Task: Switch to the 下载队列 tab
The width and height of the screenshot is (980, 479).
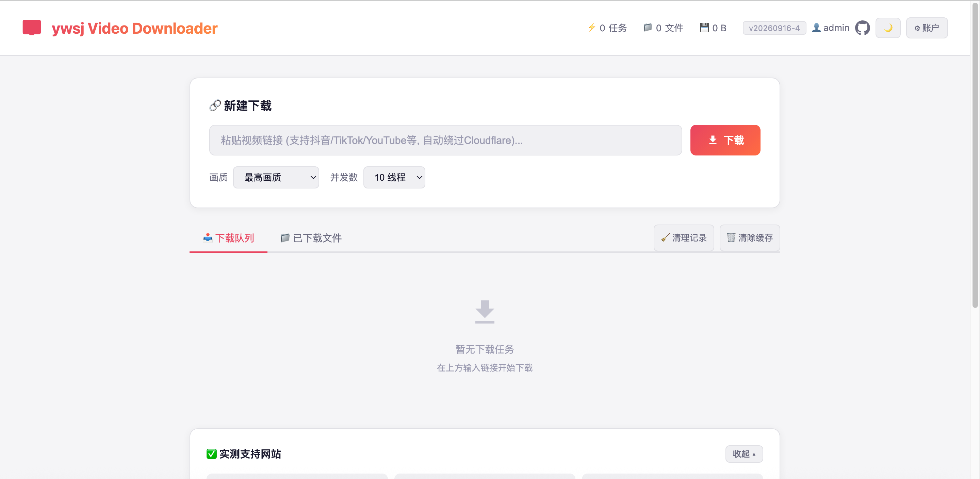Action: [228, 238]
